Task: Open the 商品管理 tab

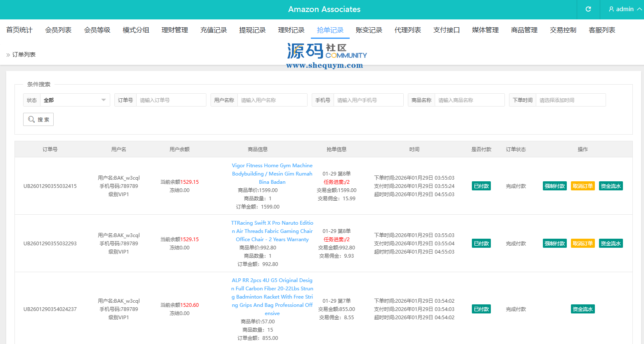Action: [524, 30]
